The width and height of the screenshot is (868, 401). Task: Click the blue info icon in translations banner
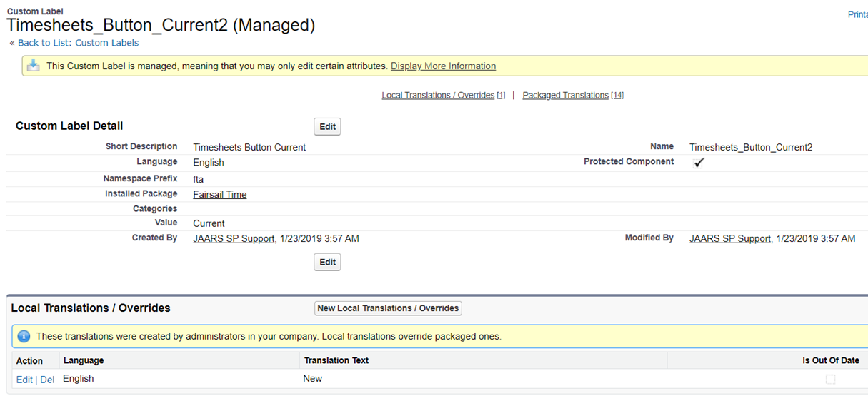24,336
